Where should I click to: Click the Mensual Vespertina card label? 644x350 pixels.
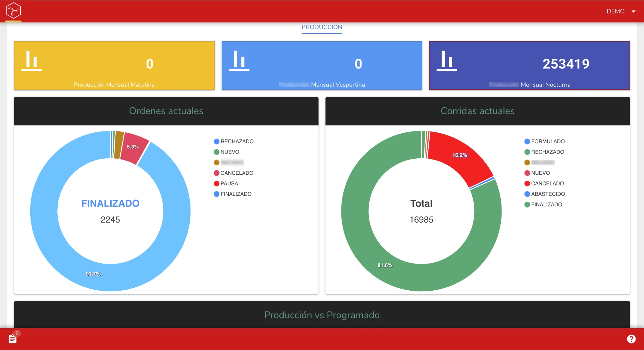pos(338,85)
